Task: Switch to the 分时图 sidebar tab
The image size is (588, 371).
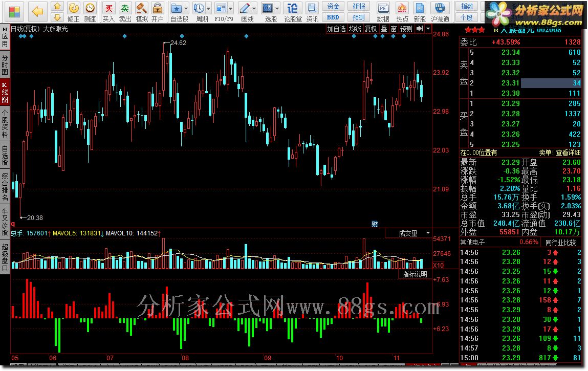Action: [5, 64]
